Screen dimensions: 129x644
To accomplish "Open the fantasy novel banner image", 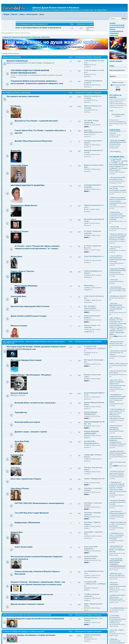I will coord(55,44).
